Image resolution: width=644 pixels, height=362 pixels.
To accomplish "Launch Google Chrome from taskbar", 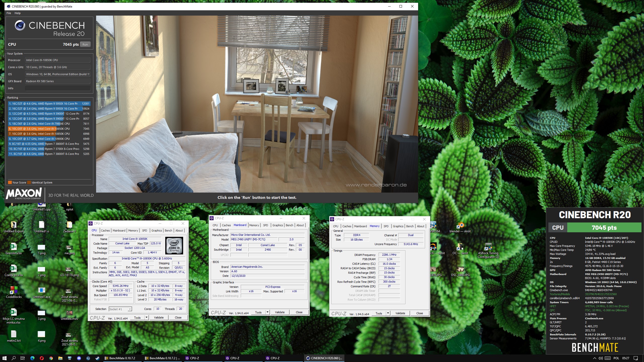I will 51,358.
